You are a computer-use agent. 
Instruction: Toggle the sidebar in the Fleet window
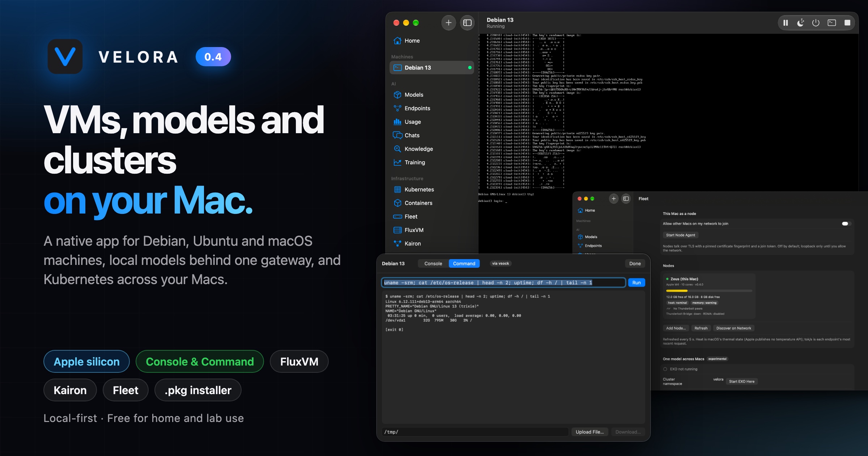pos(626,199)
